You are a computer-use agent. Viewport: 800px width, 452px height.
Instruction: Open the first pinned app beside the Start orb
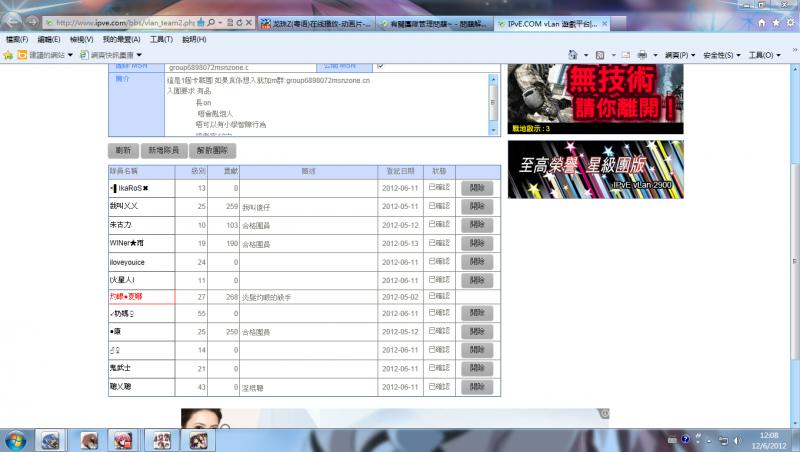coord(50,440)
